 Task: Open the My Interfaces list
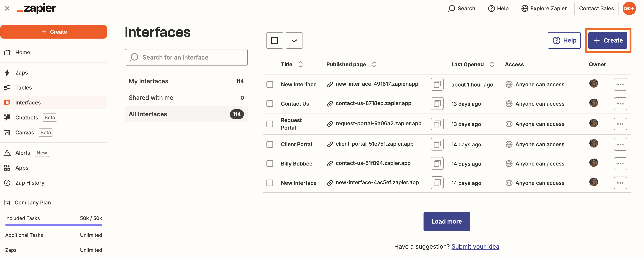tap(148, 81)
